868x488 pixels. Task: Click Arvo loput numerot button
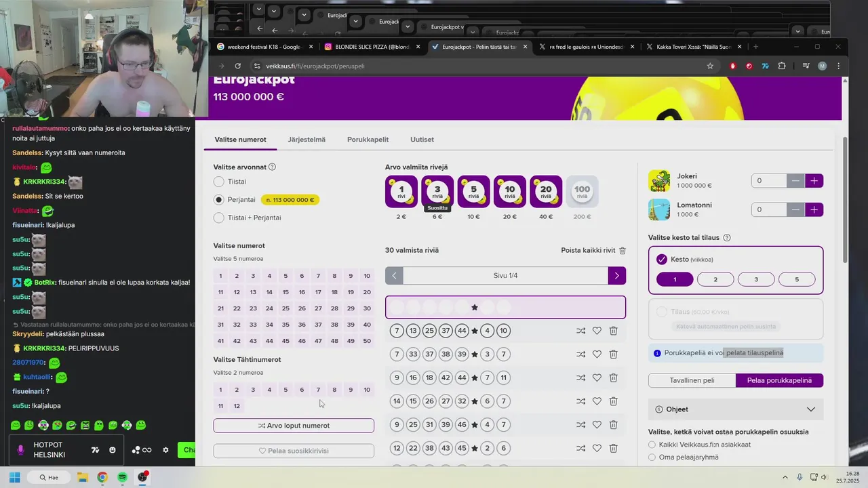(x=294, y=426)
